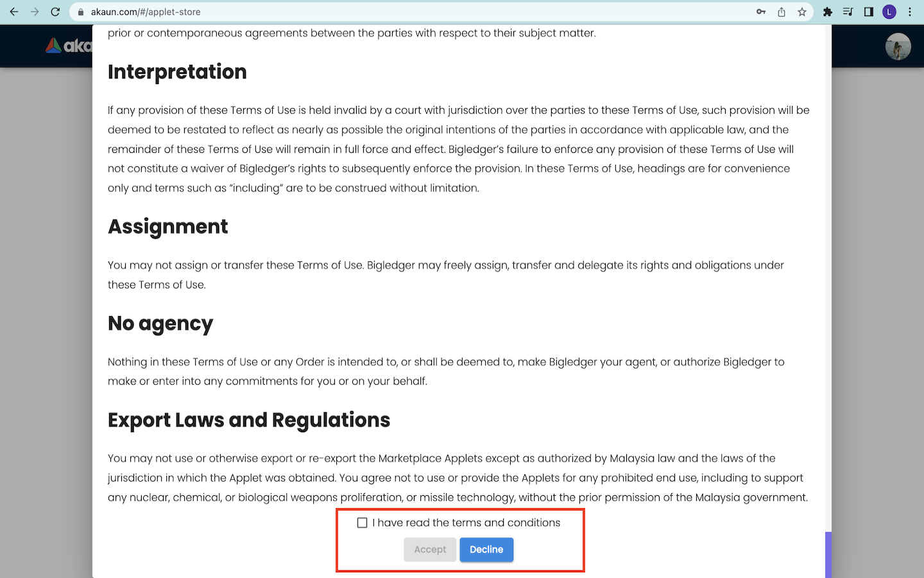
Task: Click the Accept button
Action: point(430,550)
